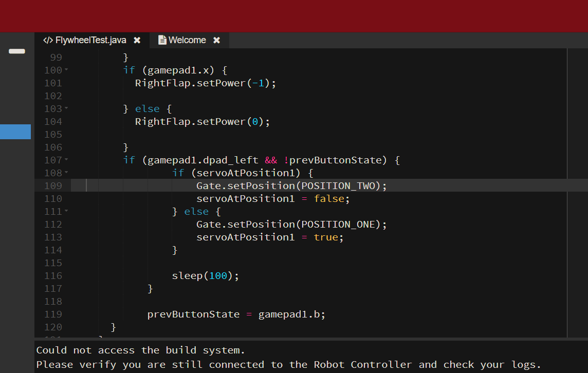Screen dimensions: 588x373
Task: Click line number 116 in the gutter
Action: coord(53,275)
